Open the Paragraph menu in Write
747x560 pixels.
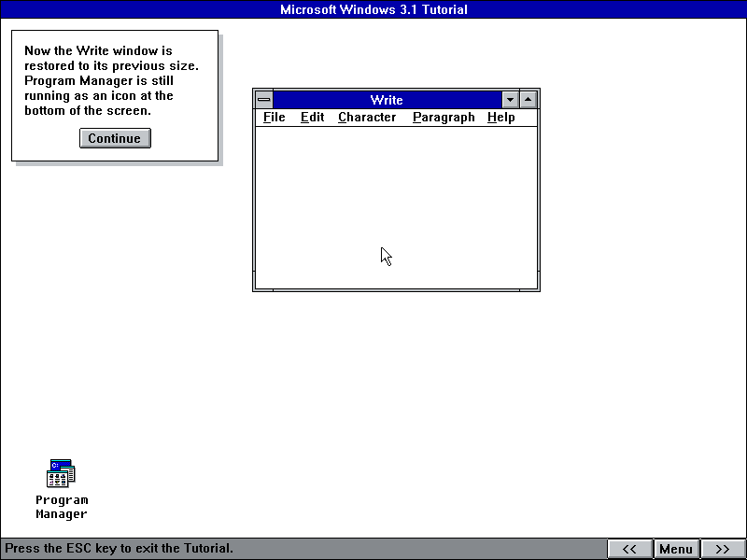point(444,118)
